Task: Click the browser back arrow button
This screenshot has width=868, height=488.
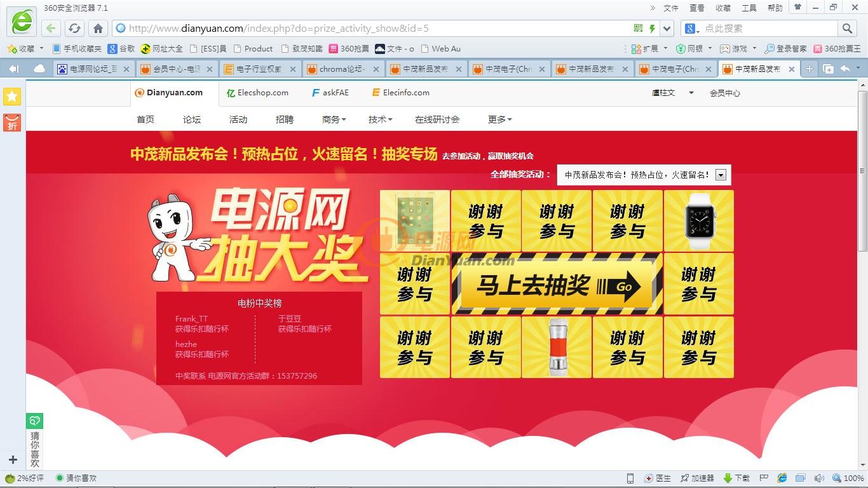Action: click(51, 28)
